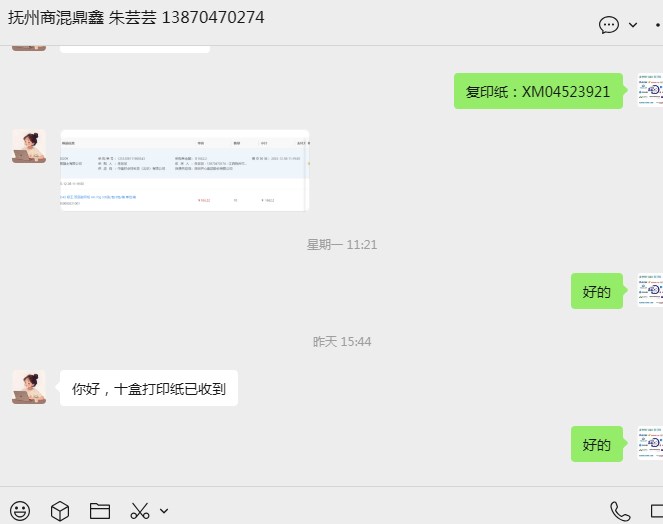Click the contact's avatar beside image message

tap(29, 146)
